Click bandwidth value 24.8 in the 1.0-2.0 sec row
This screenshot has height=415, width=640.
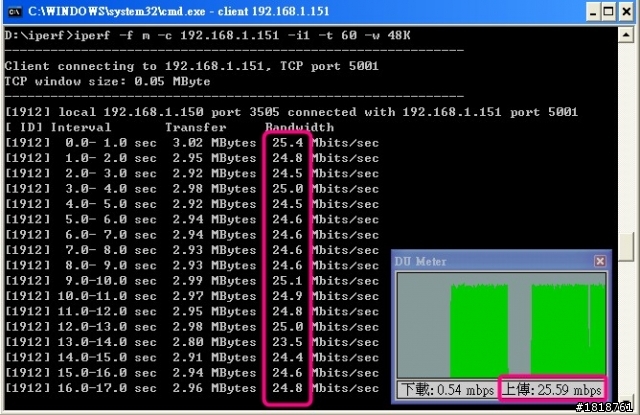click(x=288, y=158)
